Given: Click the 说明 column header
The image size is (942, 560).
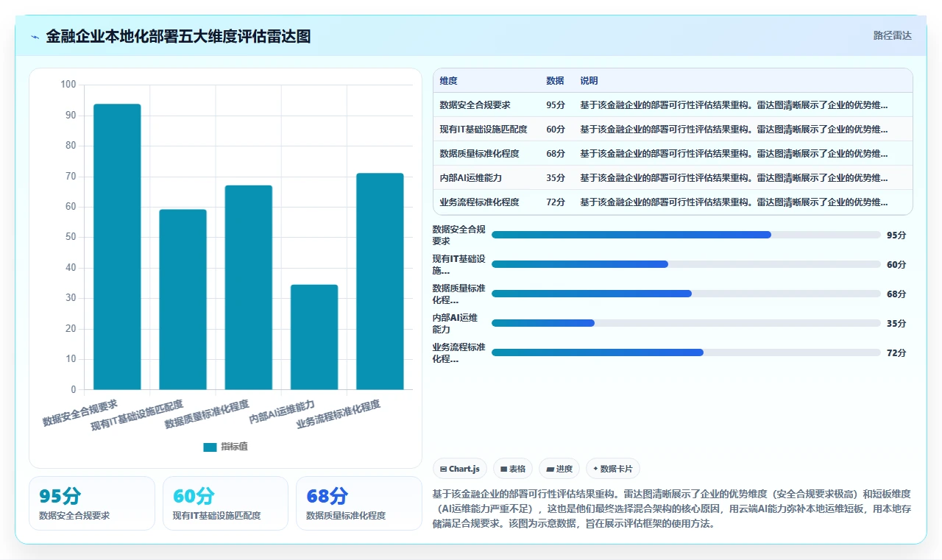Looking at the screenshot, I should 589,81.
